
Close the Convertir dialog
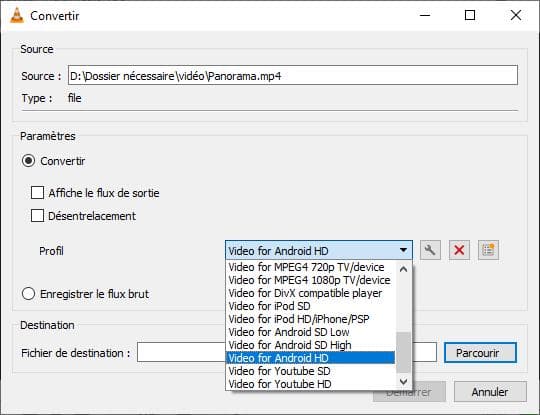click(516, 15)
